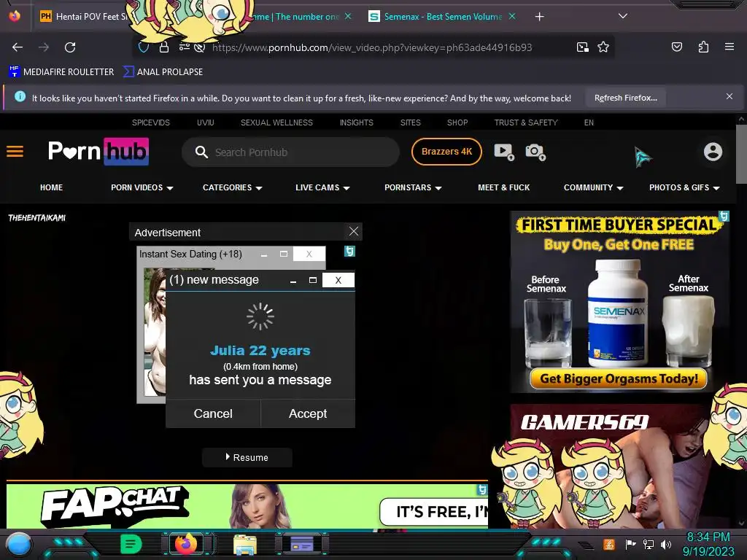Open the taskbar clock and date
Image resolution: width=747 pixels, height=560 pixels.
tap(708, 544)
